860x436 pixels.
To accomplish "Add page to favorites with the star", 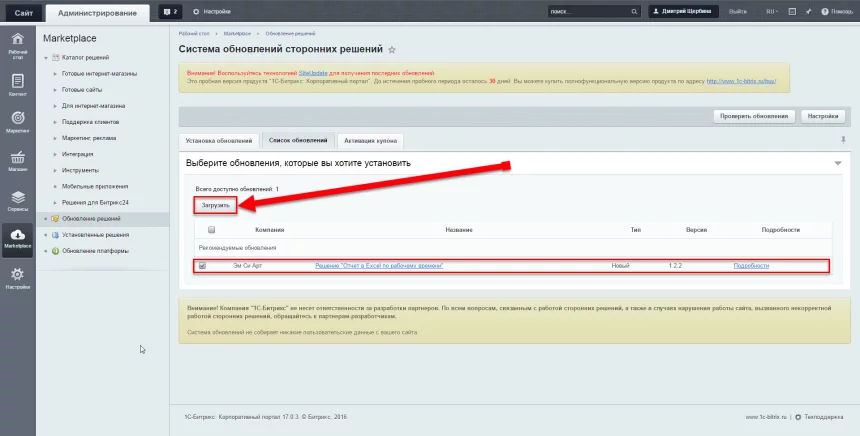I will [x=392, y=49].
